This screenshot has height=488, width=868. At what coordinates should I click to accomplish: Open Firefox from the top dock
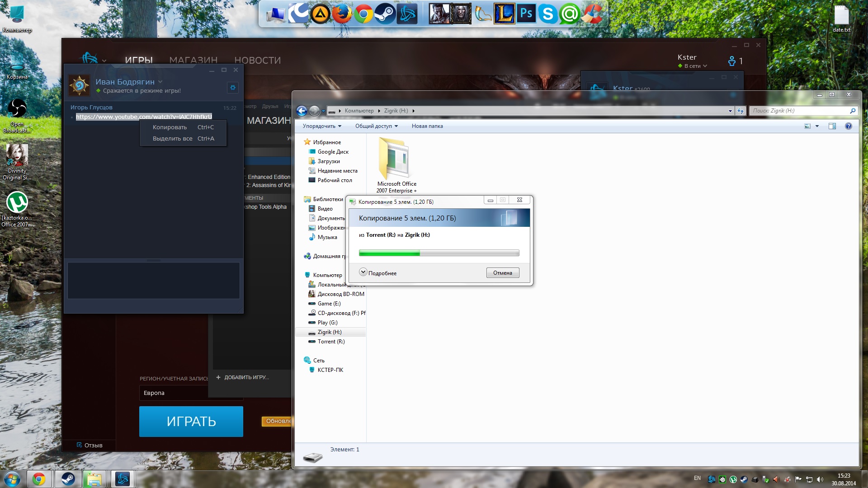click(342, 14)
